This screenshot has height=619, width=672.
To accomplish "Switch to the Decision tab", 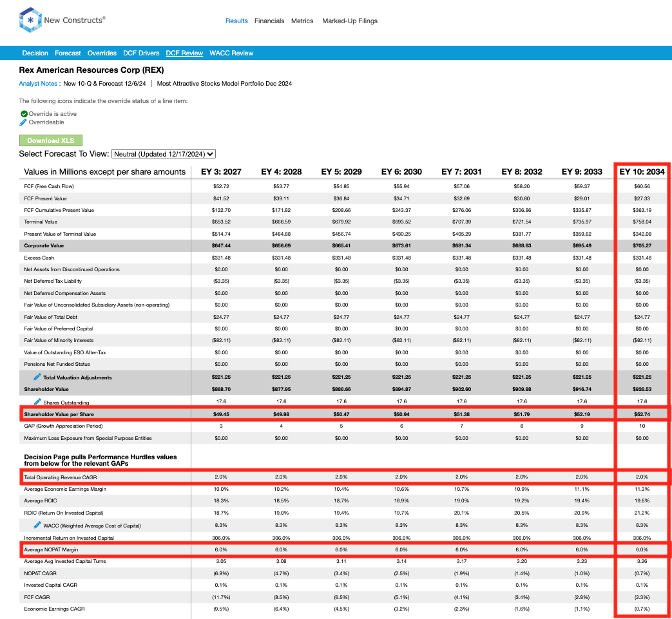I will 35,53.
